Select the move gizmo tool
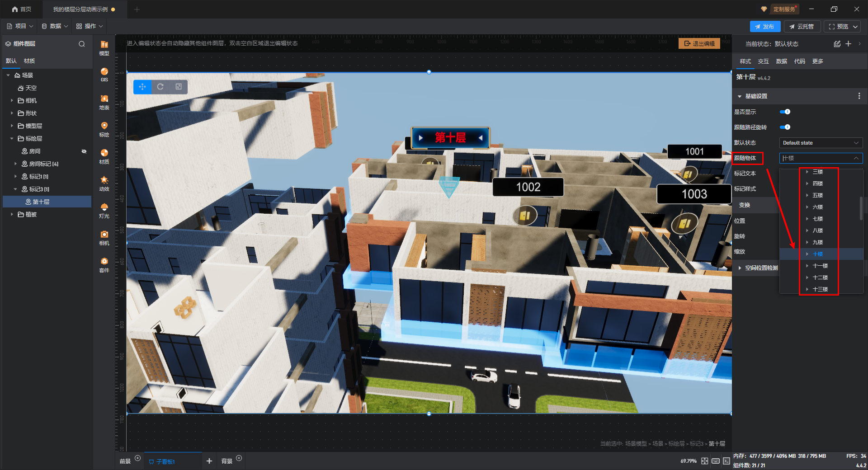868x470 pixels. tap(142, 87)
